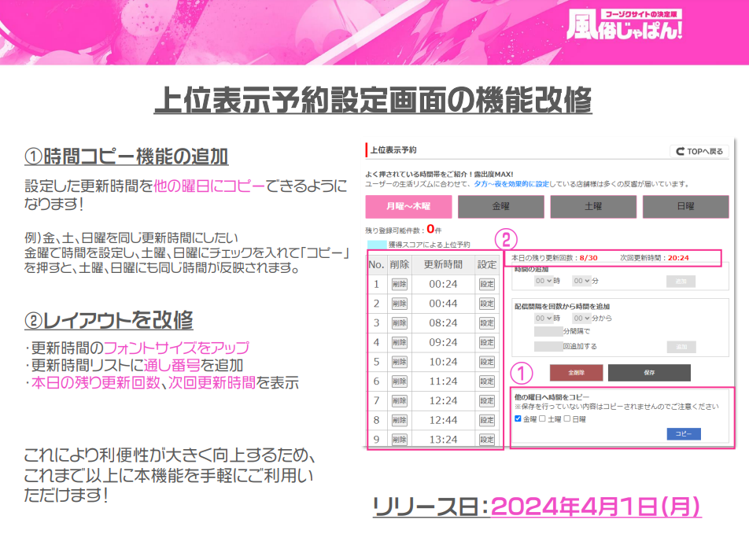
Task: Open the starting hour dropdown in 配信間隔 section
Action: tap(542, 318)
